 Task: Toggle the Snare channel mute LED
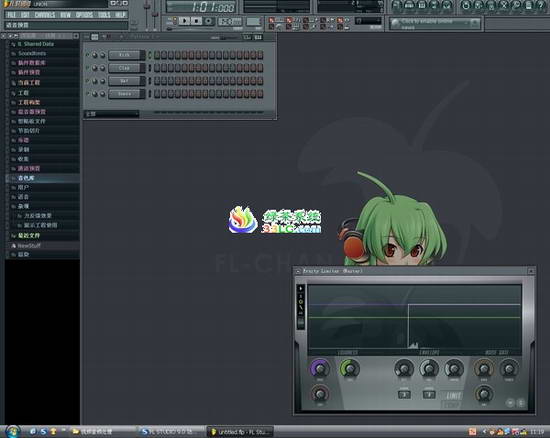[87, 94]
